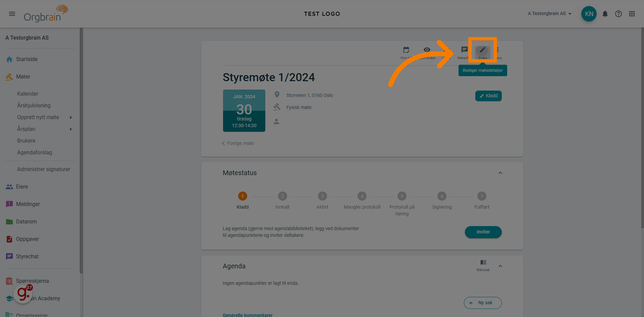Viewport: 644px width, 317px height.
Task: Open Årshjulvisning in sidebar
Action: (x=34, y=106)
